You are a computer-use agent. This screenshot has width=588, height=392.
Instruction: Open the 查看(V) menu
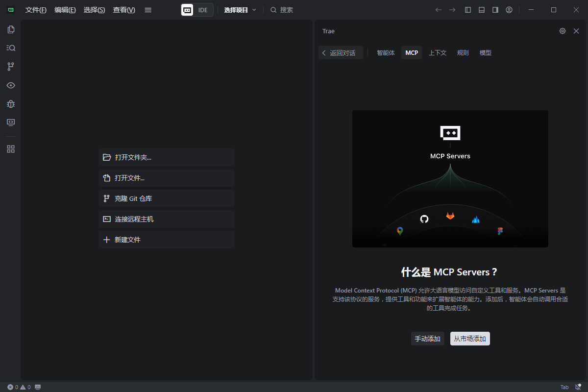(x=124, y=10)
